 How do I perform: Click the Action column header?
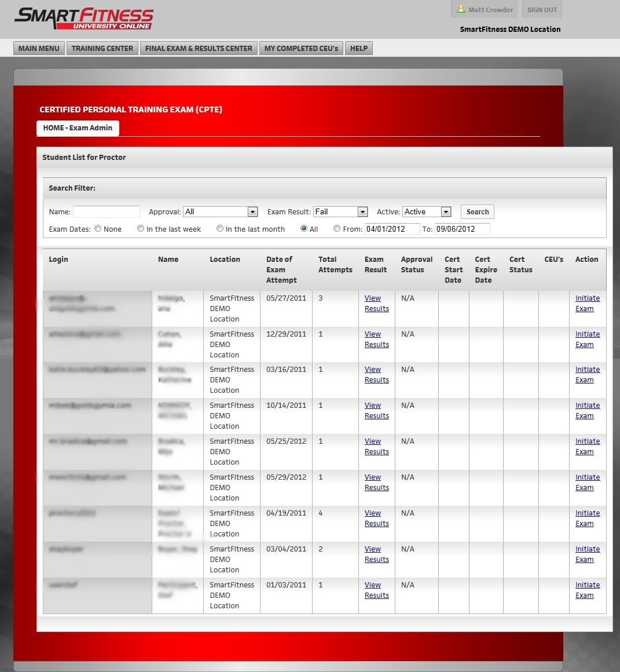tap(586, 260)
